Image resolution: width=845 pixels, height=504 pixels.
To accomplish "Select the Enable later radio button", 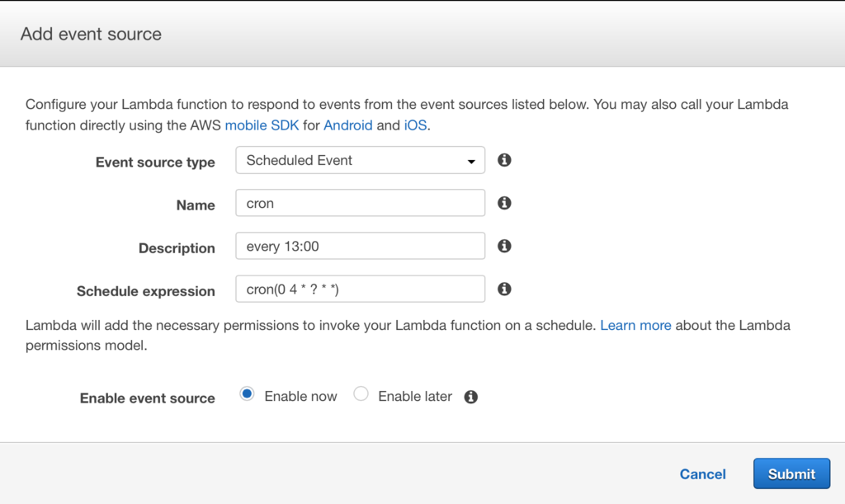I will pos(361,394).
